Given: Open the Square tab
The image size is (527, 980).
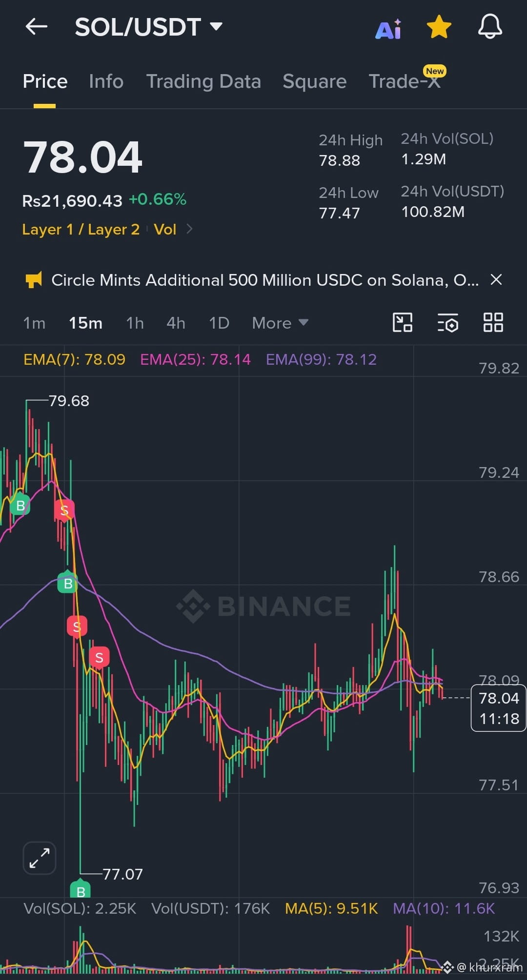Looking at the screenshot, I should [x=314, y=81].
